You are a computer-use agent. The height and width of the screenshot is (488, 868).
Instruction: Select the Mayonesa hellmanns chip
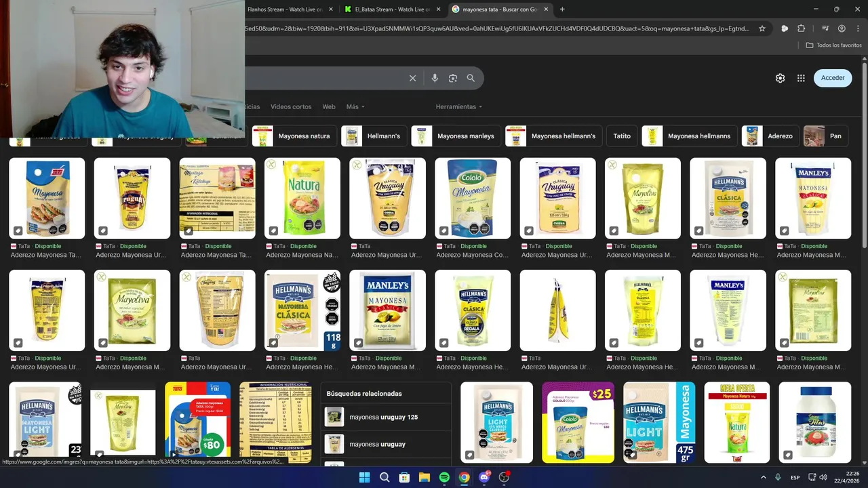(x=690, y=136)
